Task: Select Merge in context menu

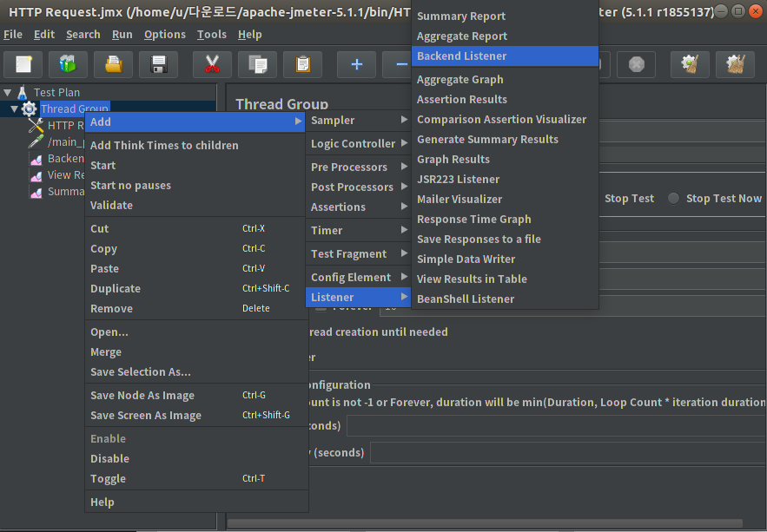Action: [x=195, y=352]
